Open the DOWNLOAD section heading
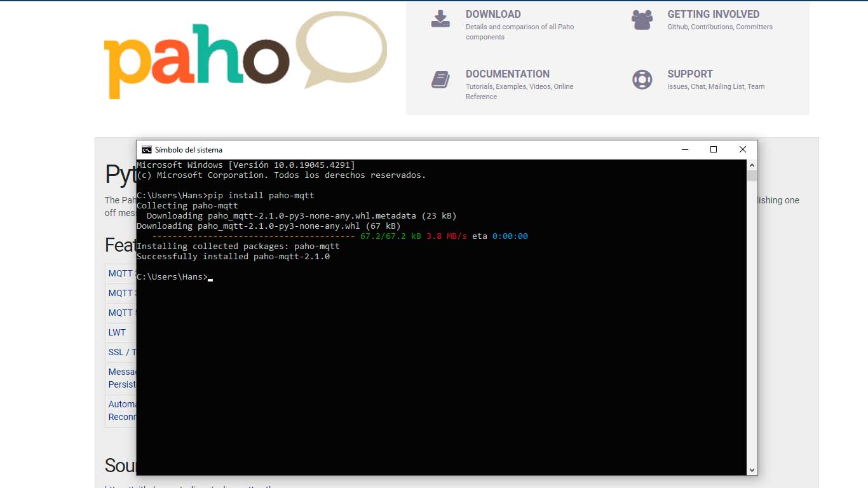The image size is (868, 488). pos(493,14)
